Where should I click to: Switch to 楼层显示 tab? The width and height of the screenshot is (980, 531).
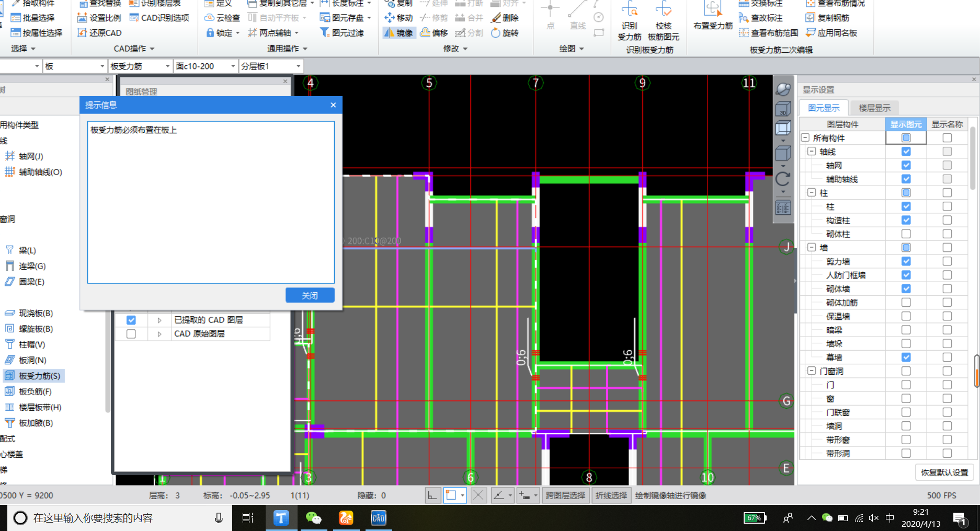[x=874, y=108]
